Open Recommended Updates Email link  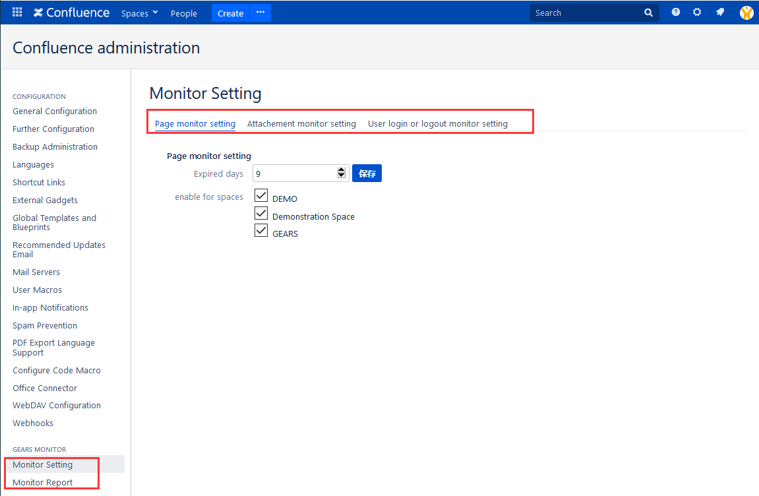pyautogui.click(x=59, y=250)
